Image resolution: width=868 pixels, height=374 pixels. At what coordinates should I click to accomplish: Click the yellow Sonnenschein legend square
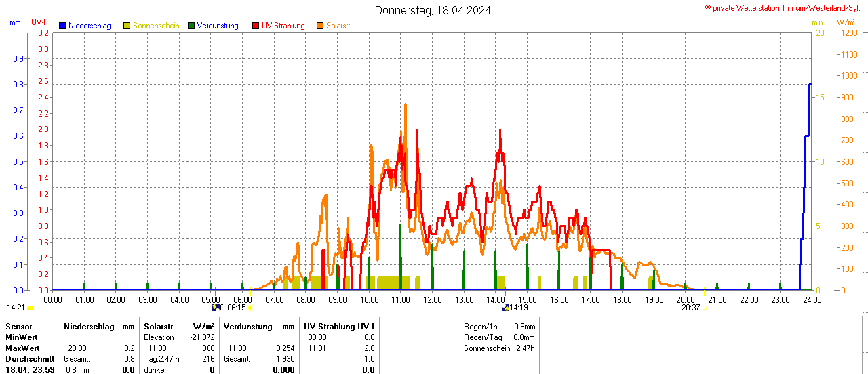pos(127,26)
